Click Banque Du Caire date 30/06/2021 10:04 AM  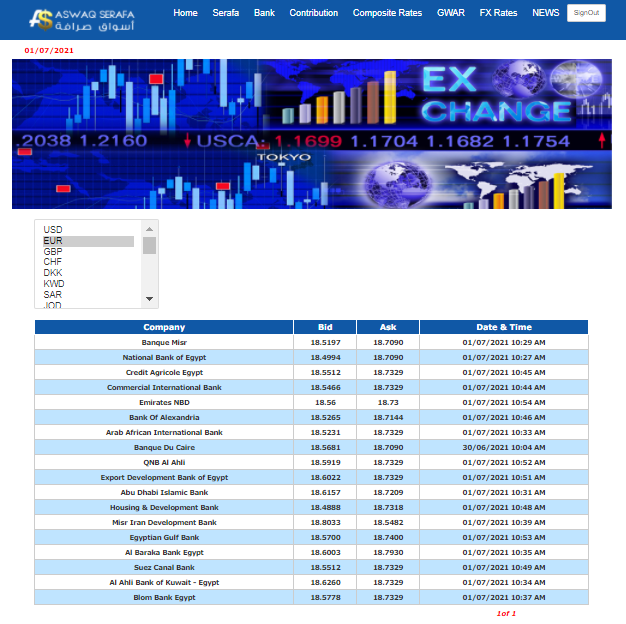click(x=504, y=448)
